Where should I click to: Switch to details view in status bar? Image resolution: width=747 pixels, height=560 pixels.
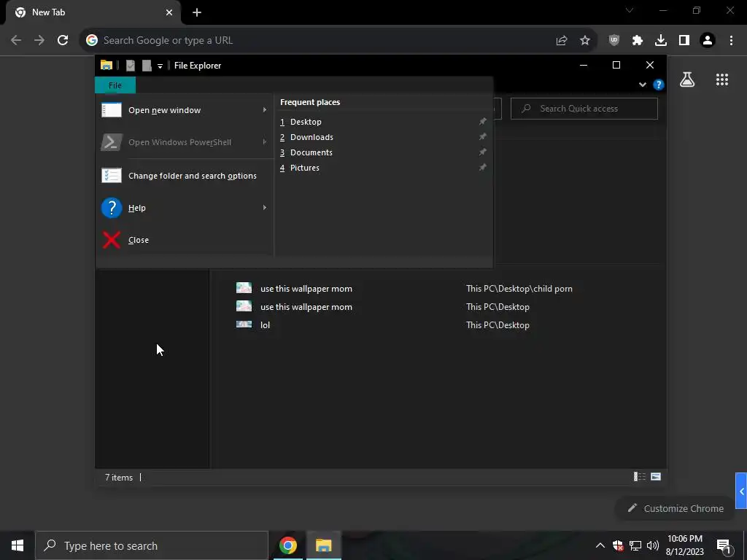(639, 477)
